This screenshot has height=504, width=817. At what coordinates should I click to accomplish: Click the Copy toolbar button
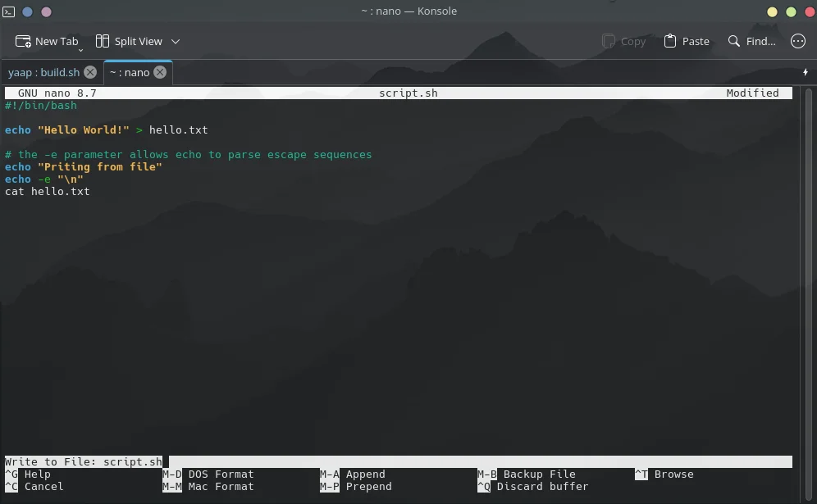(x=623, y=41)
